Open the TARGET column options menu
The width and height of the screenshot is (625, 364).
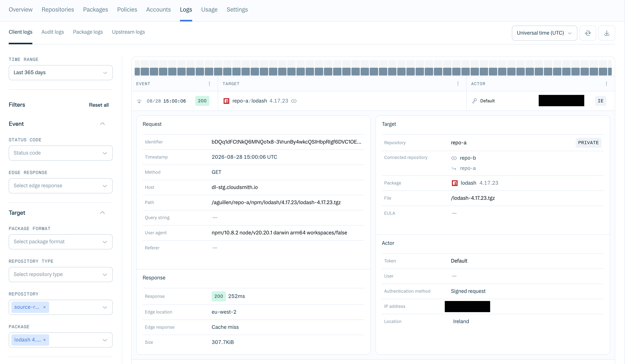458,84
